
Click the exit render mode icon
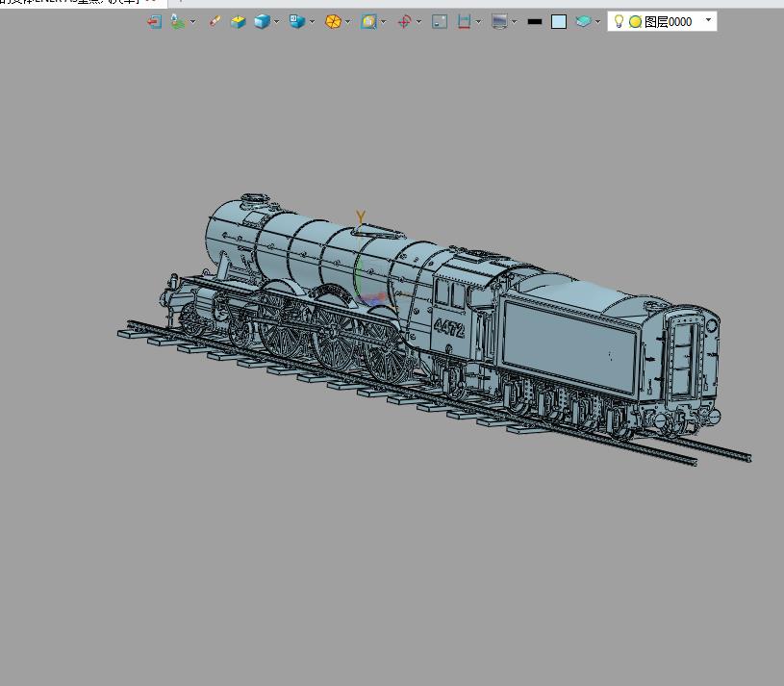pos(154,20)
